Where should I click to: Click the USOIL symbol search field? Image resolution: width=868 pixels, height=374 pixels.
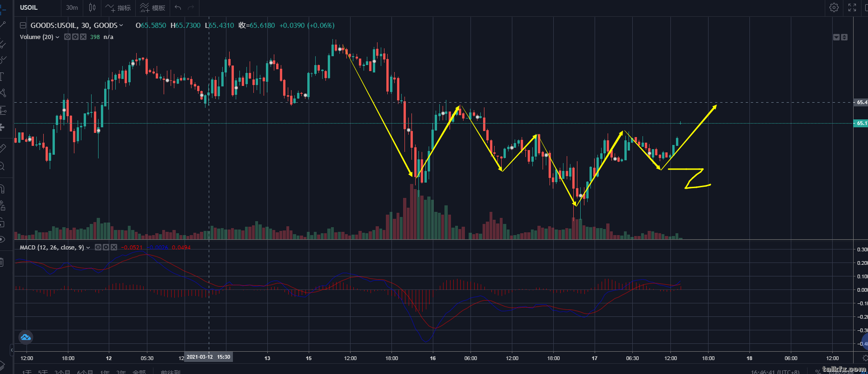pos(37,7)
